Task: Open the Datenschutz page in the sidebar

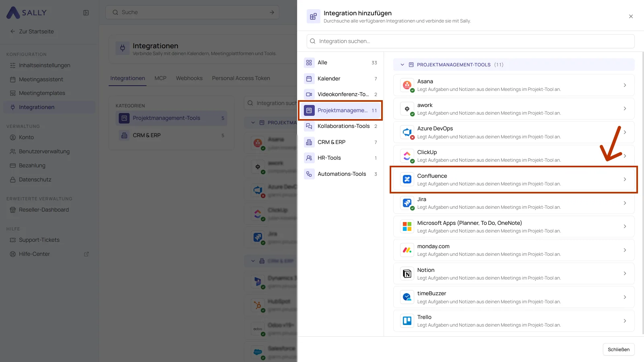Action: (49, 179)
